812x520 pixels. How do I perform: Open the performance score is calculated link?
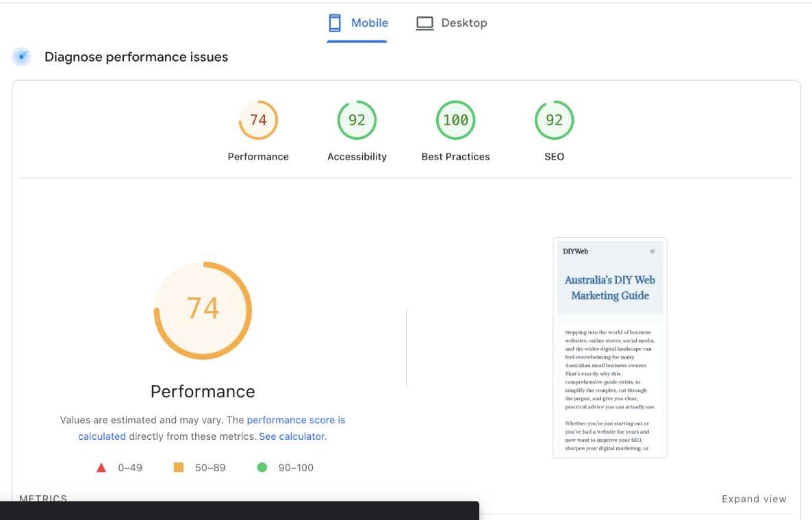[296, 420]
